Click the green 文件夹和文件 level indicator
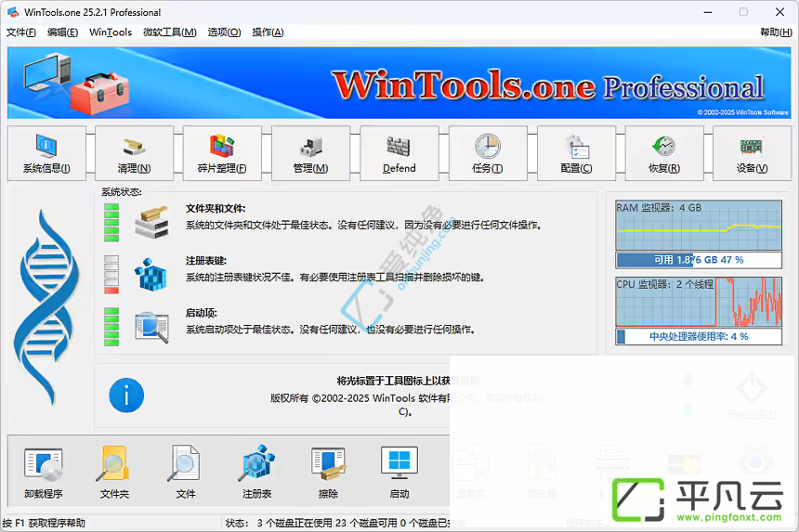799x532 pixels. [111, 223]
